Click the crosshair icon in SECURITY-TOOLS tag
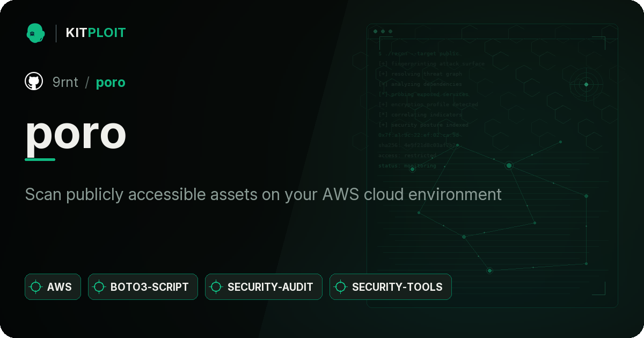The width and height of the screenshot is (644, 338). coord(341,287)
